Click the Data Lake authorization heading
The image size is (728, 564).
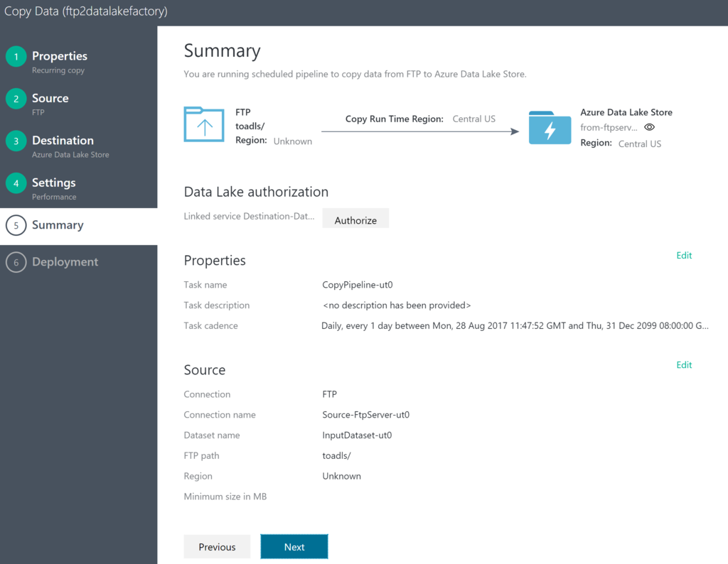[x=256, y=192]
